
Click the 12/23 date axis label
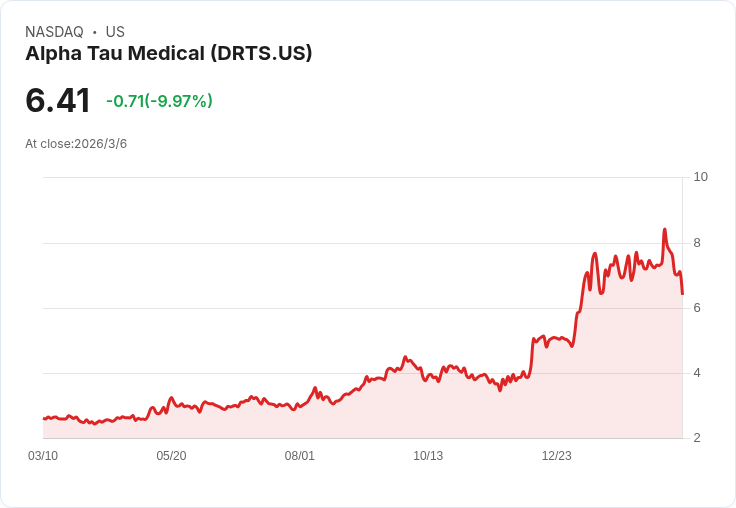(557, 456)
